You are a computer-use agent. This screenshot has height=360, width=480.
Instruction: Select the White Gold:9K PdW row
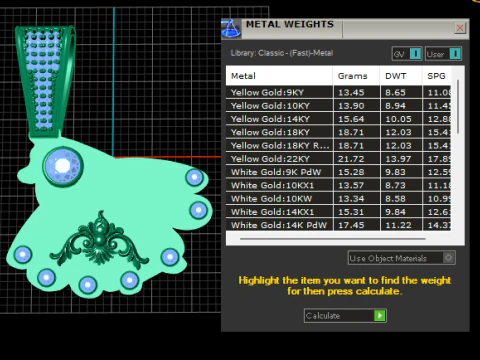(338, 172)
